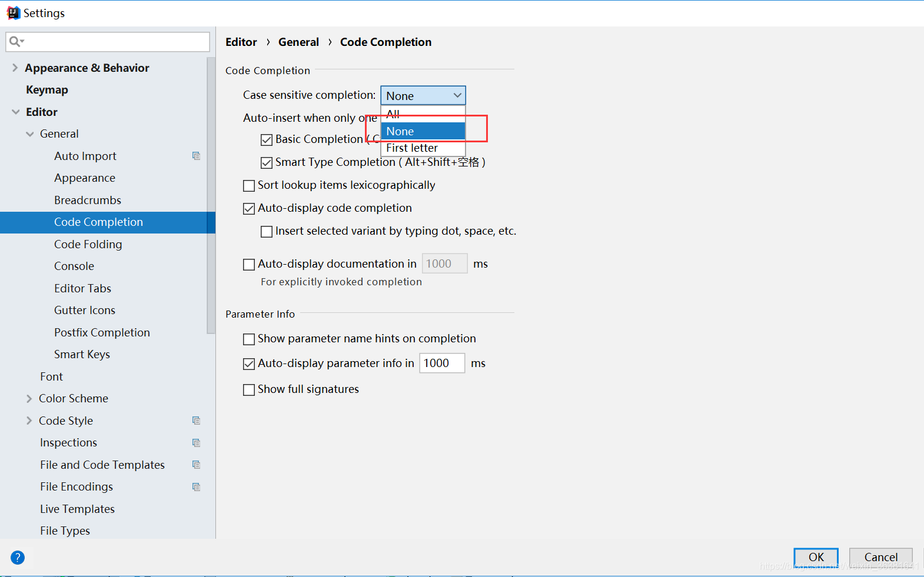Click the OK button
The image size is (924, 577).
816,557
